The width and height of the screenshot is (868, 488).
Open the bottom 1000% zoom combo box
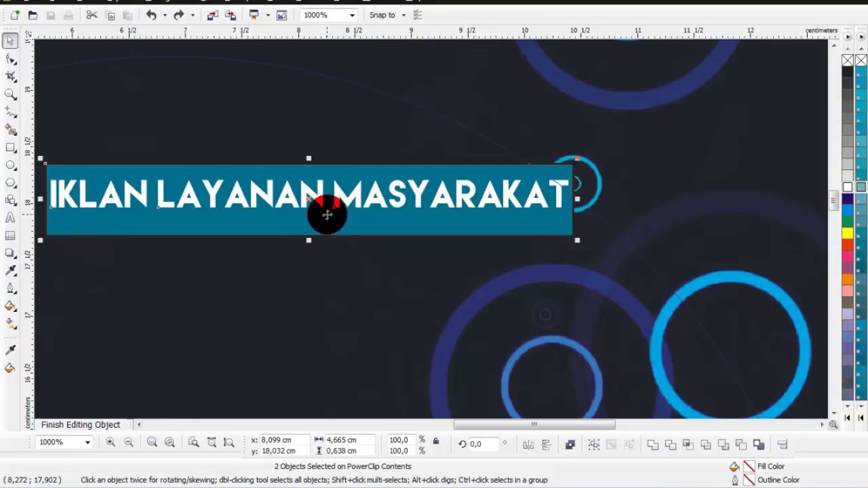tap(65, 442)
